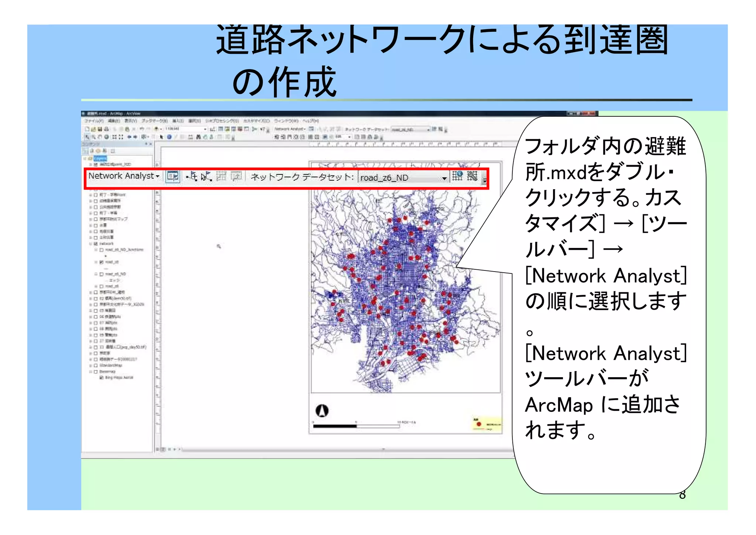The image size is (756, 535).
Task: Click the greyed Solve icon in enlarged toolbar
Action: tap(221, 176)
